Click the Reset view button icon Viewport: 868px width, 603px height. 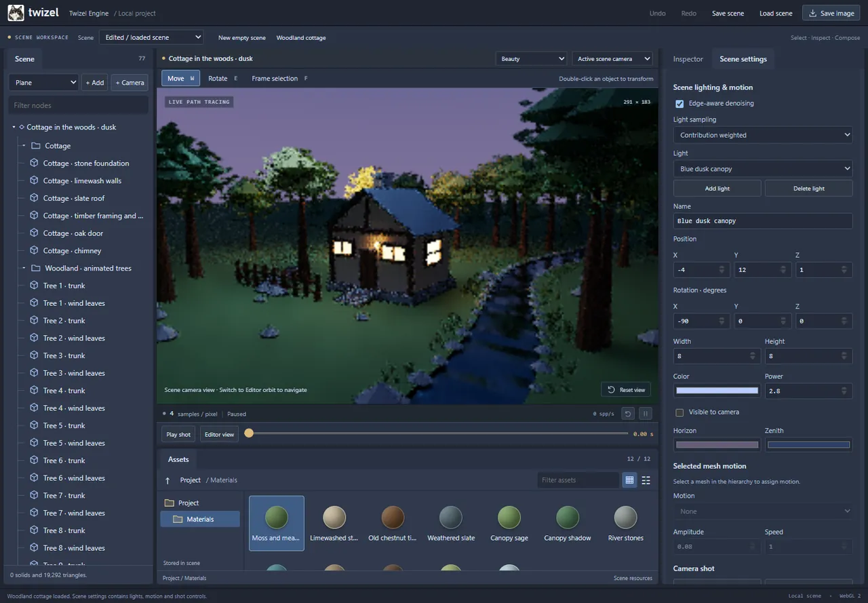pos(611,389)
